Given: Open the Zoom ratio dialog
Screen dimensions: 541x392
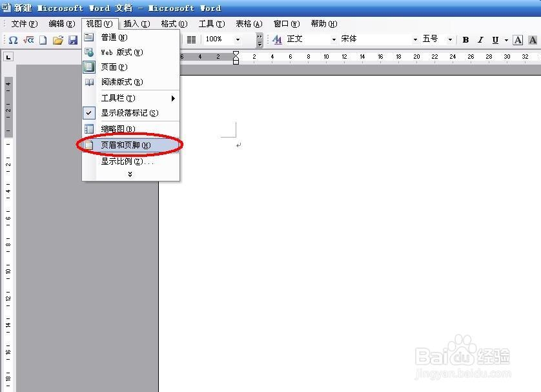Looking at the screenshot, I should tap(131, 161).
